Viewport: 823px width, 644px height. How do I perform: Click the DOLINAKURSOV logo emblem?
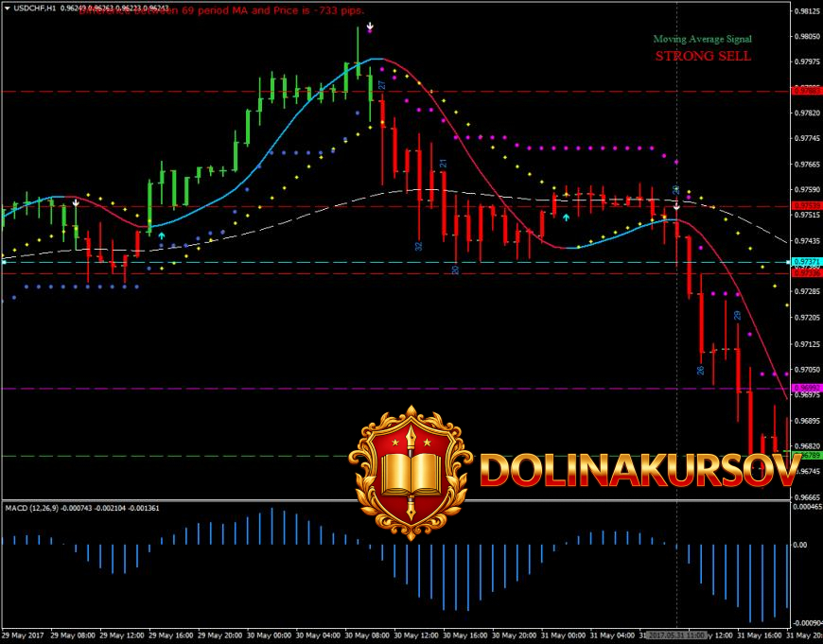pyautogui.click(x=411, y=463)
